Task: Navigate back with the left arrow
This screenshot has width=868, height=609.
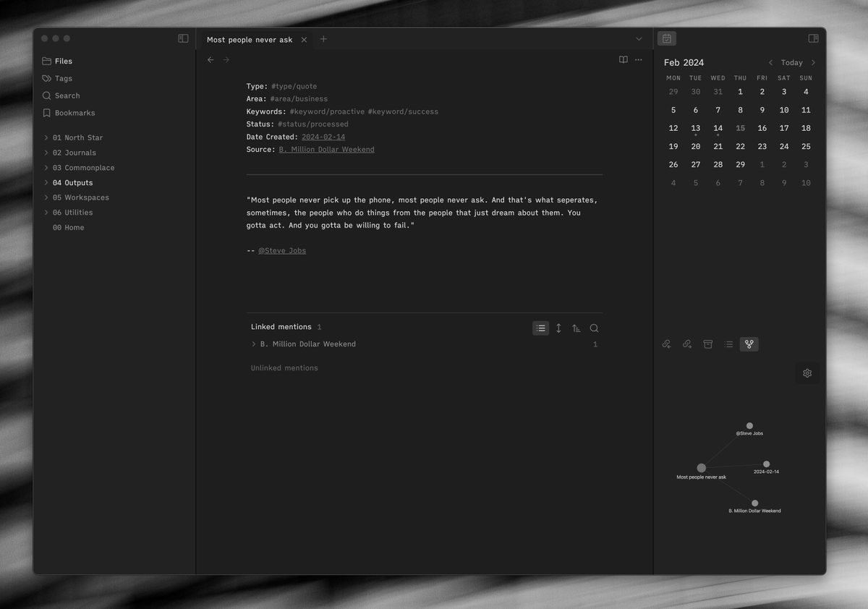Action: click(x=210, y=60)
